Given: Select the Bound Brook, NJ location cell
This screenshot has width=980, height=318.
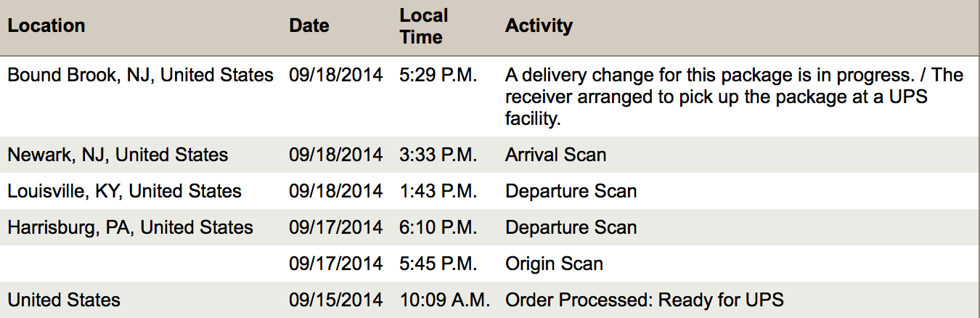Looking at the screenshot, I should (140, 75).
